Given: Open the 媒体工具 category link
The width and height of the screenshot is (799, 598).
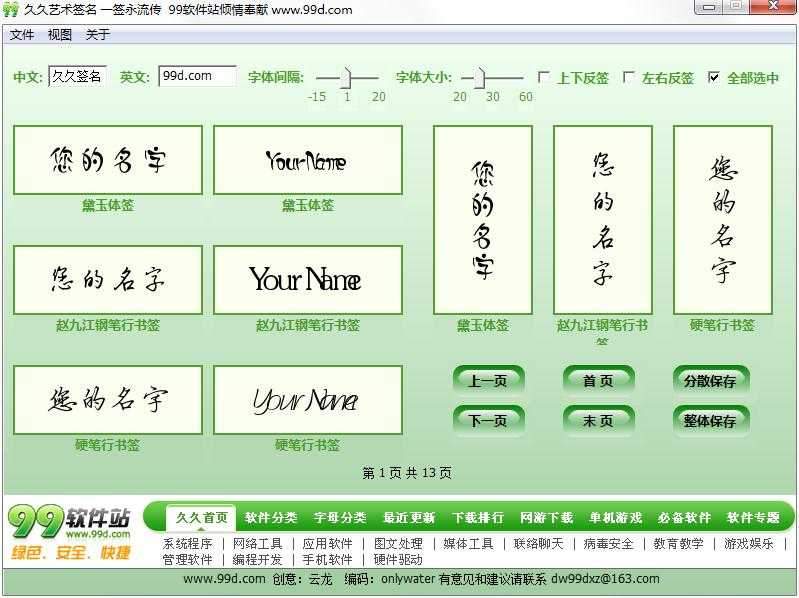Looking at the screenshot, I should [x=468, y=543].
